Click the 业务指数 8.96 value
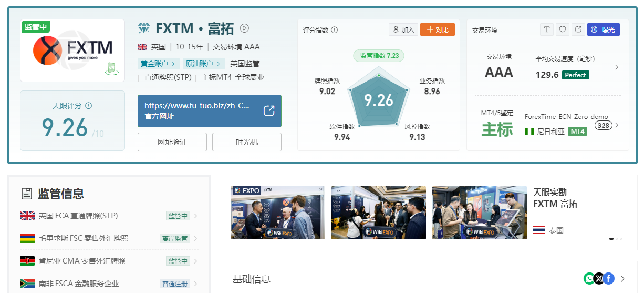644x293 pixels. click(432, 91)
